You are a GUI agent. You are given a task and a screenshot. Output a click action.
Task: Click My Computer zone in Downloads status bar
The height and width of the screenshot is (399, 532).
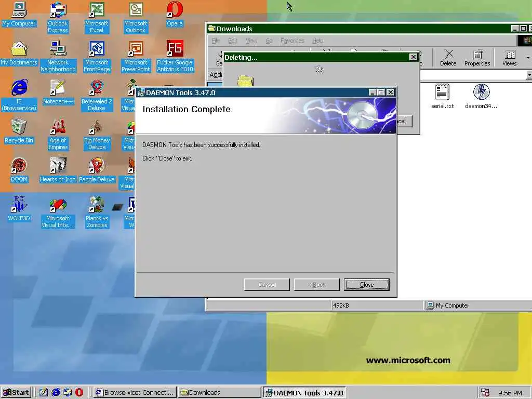[478, 305]
